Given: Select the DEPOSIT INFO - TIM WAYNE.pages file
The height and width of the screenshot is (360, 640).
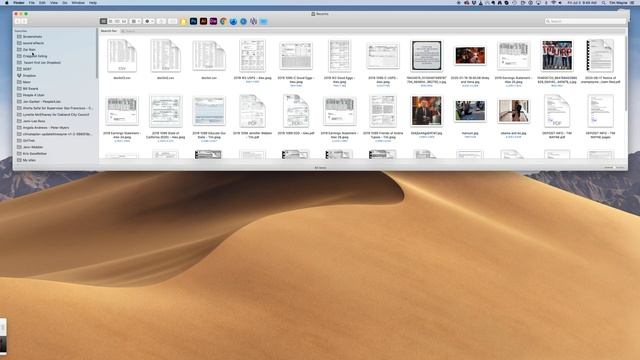Looking at the screenshot, I should click(600, 111).
